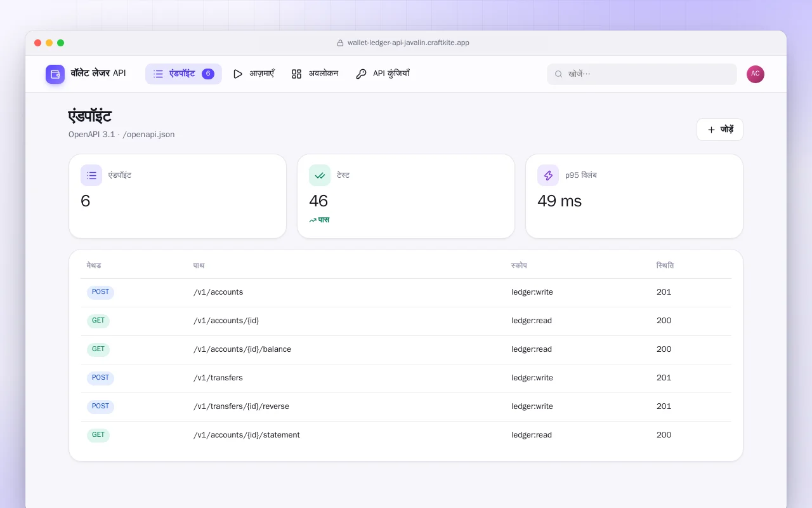This screenshot has height=508, width=812.
Task: Click the wallet logo icon
Action: (55, 74)
